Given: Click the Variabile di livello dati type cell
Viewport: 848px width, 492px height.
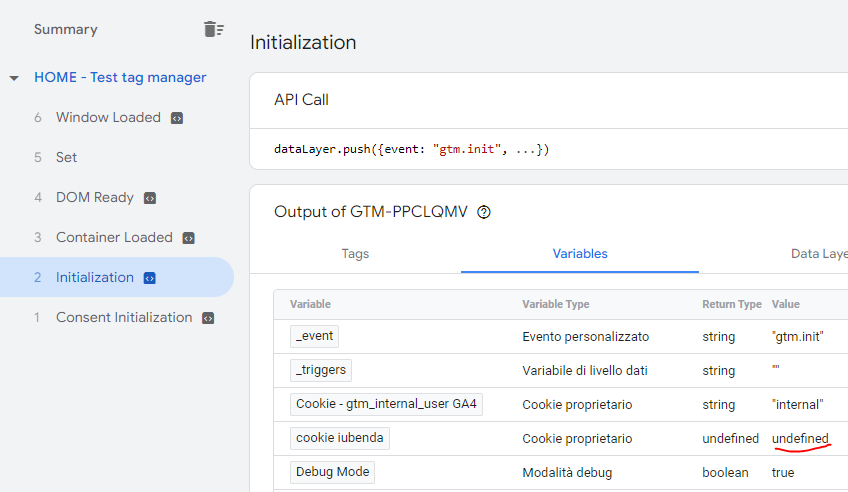Looking at the screenshot, I should [585, 370].
